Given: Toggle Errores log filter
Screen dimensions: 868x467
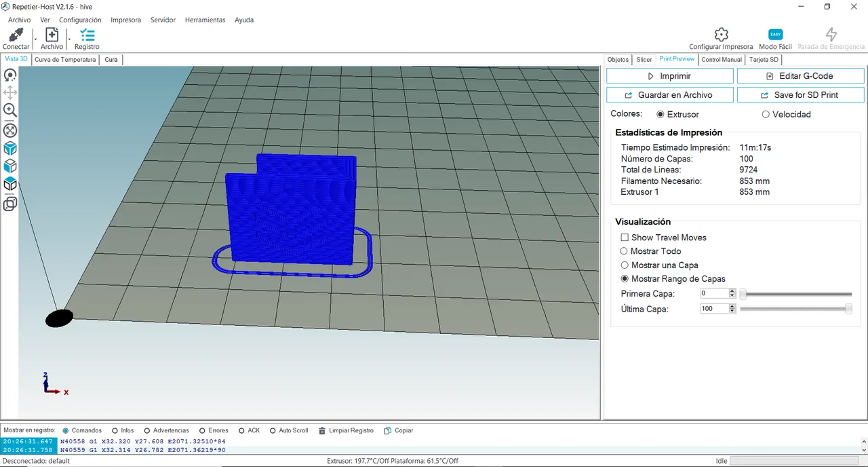Looking at the screenshot, I should coord(202,430).
